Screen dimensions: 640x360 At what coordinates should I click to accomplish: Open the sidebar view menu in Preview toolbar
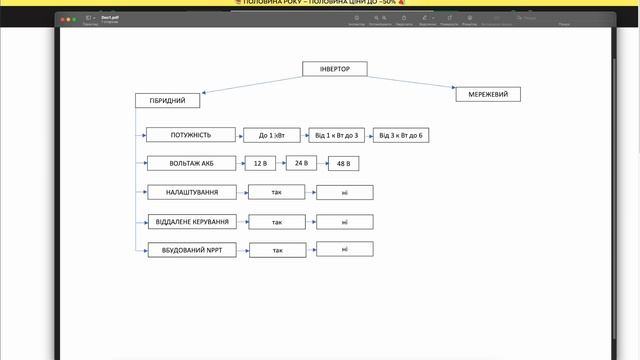pyautogui.click(x=90, y=18)
